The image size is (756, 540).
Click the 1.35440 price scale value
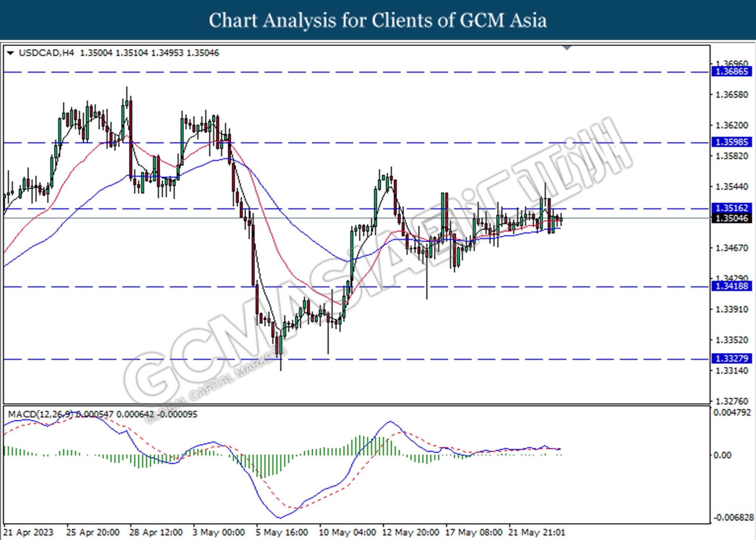732,187
